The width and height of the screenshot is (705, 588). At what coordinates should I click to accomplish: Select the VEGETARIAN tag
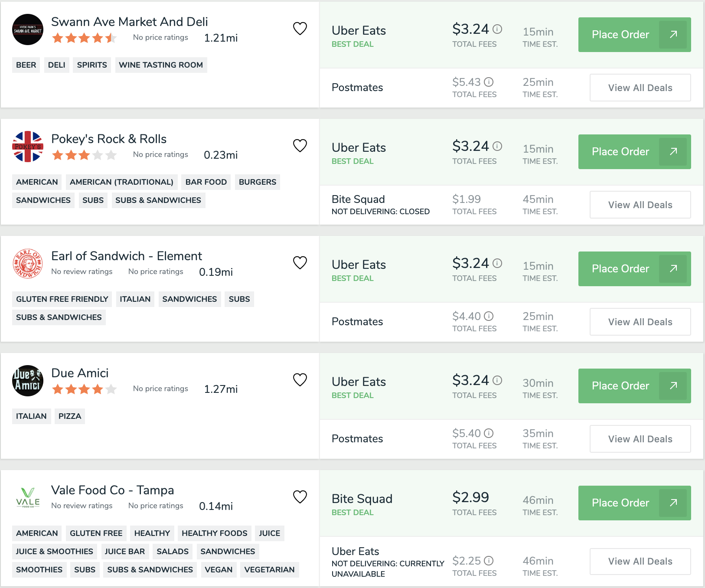269,570
